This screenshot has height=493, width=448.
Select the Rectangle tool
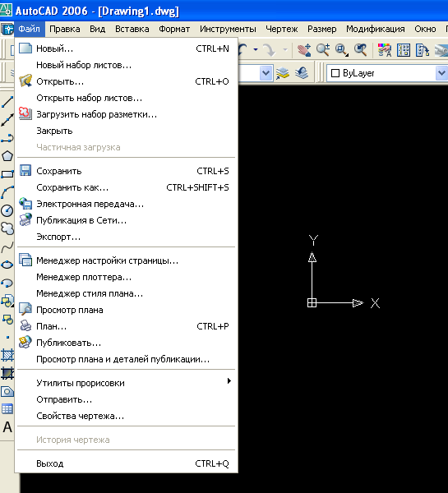(x=7, y=174)
